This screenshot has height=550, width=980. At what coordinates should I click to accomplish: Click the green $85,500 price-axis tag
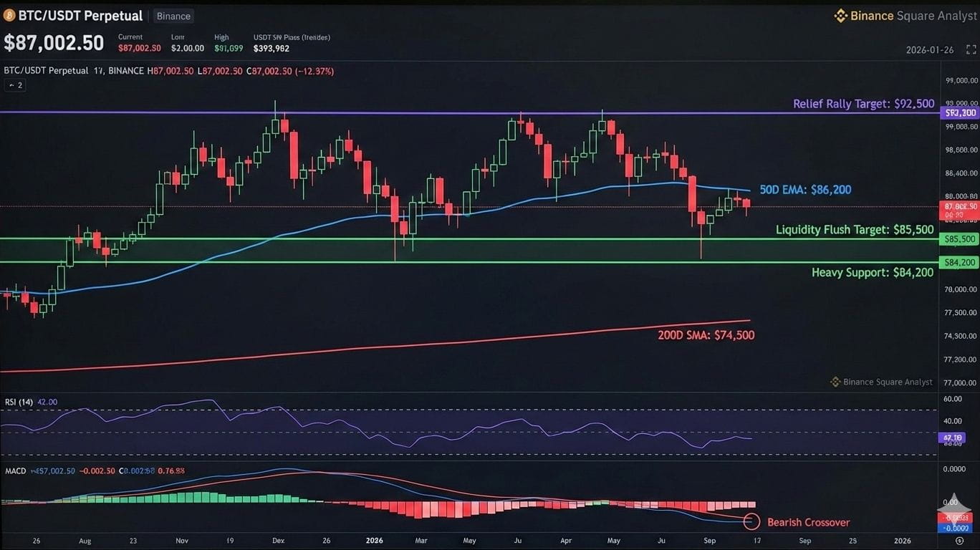point(960,239)
